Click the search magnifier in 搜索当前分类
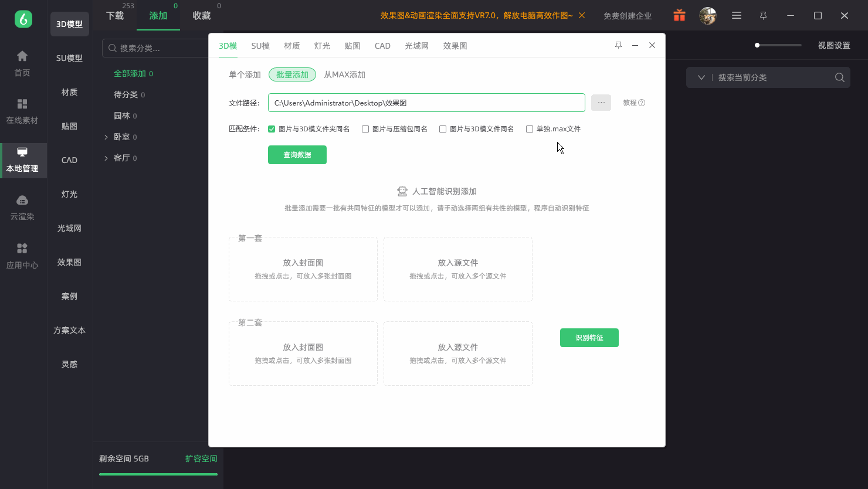Image resolution: width=868 pixels, height=489 pixels. point(839,77)
